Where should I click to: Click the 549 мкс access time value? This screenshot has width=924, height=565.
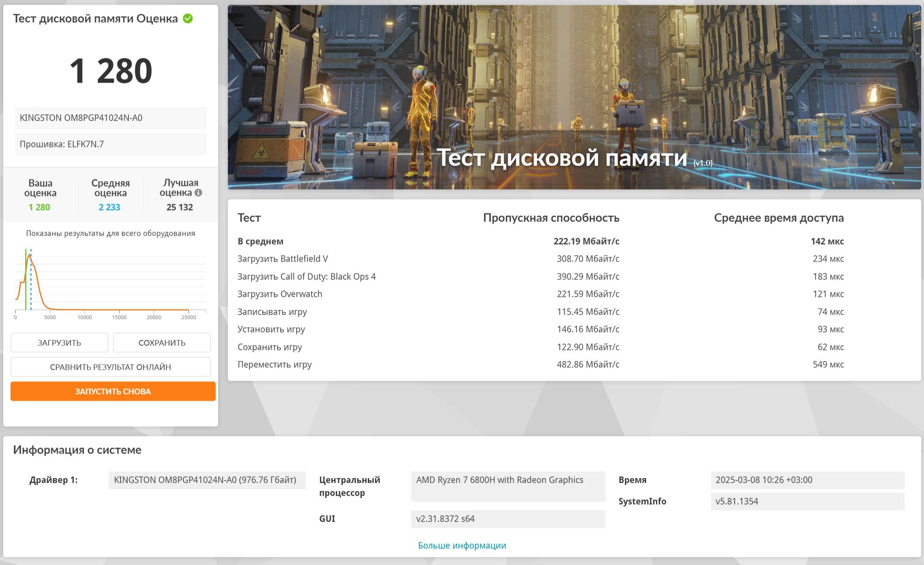[828, 365]
